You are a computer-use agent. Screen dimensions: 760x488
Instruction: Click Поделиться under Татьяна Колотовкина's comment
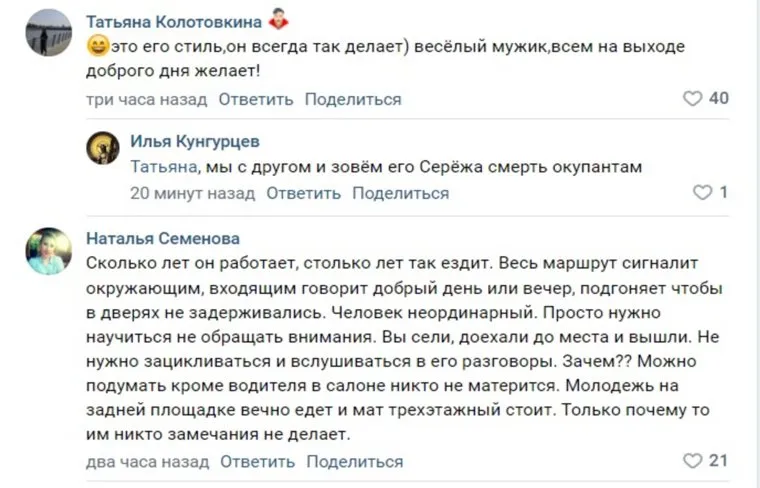pyautogui.click(x=353, y=99)
